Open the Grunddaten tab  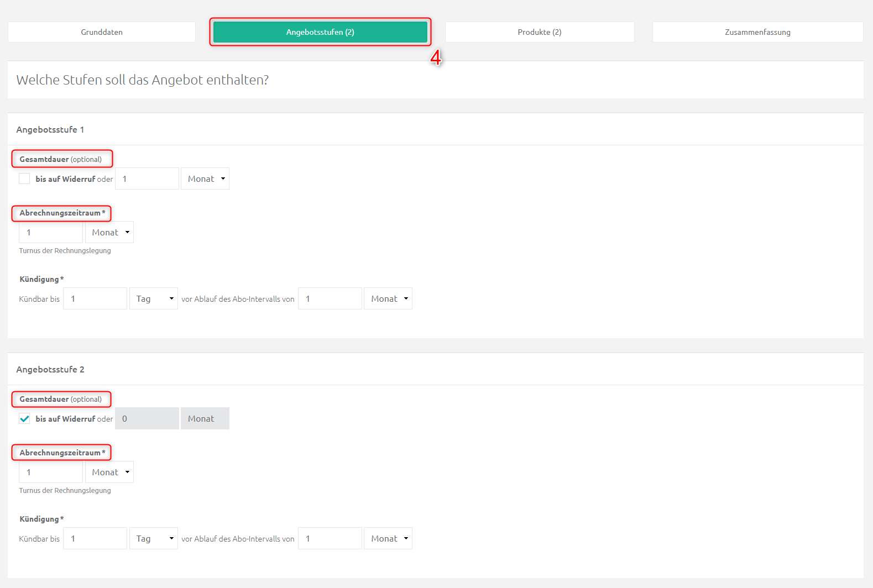(102, 32)
